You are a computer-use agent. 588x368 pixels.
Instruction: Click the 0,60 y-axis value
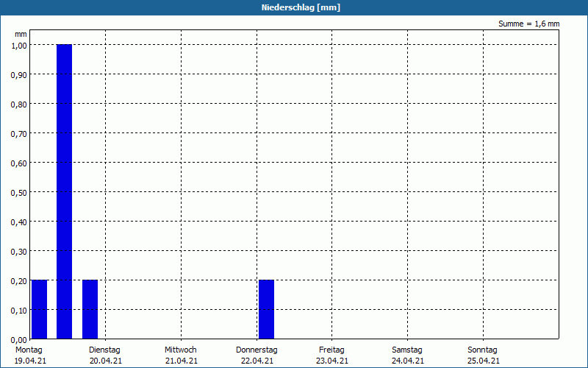click(19, 163)
